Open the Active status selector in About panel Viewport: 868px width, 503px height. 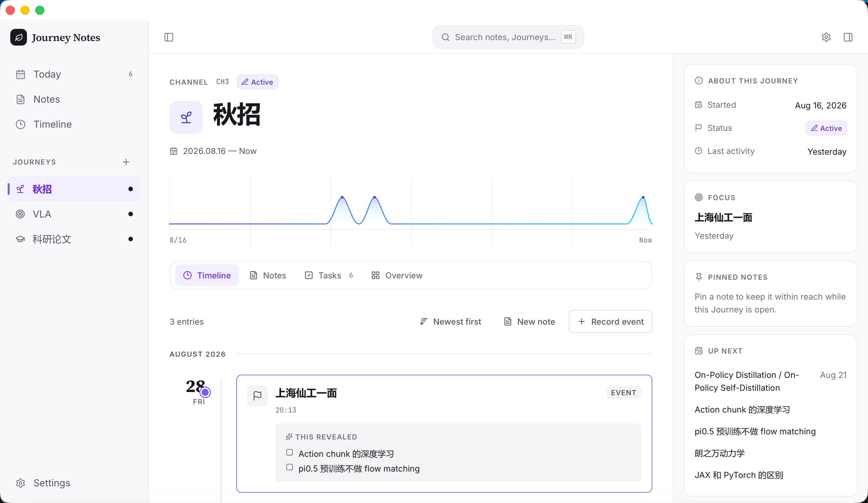pos(826,128)
